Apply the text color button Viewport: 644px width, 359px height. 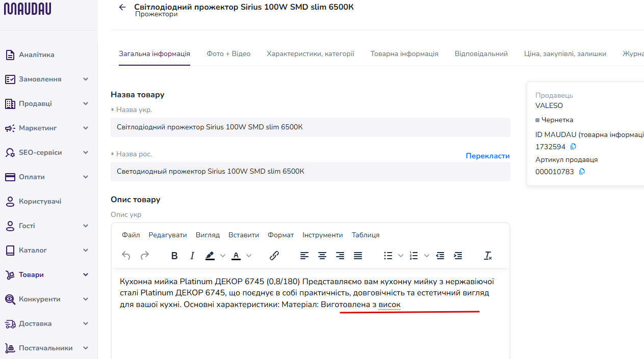pyautogui.click(x=236, y=256)
